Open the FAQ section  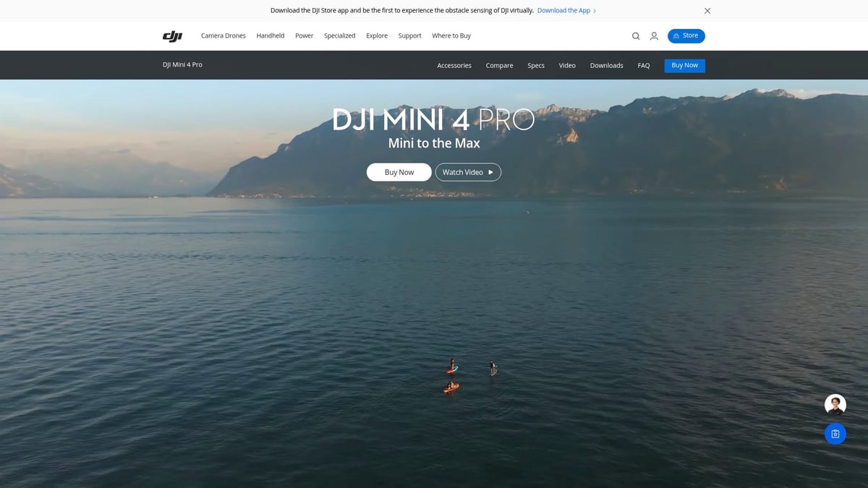(643, 65)
